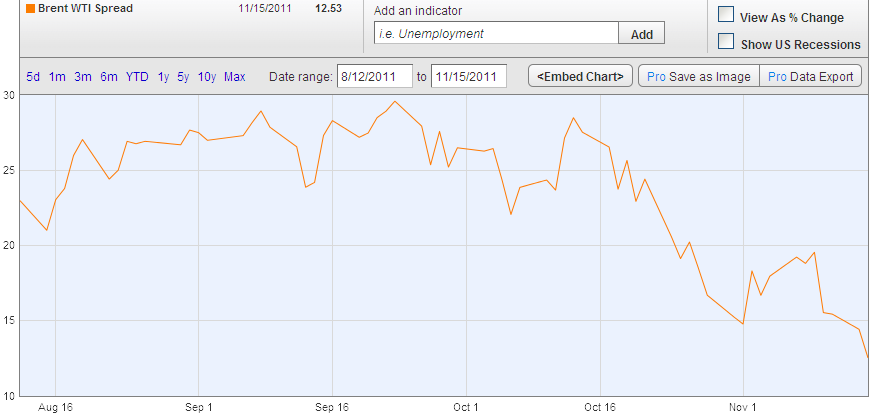This screenshot has height=417, width=884.
Task: Click the Embed Chart button
Action: point(580,77)
